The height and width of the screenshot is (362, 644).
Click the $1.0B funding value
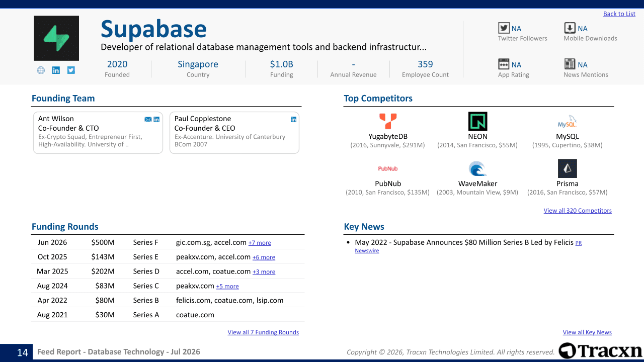point(281,64)
